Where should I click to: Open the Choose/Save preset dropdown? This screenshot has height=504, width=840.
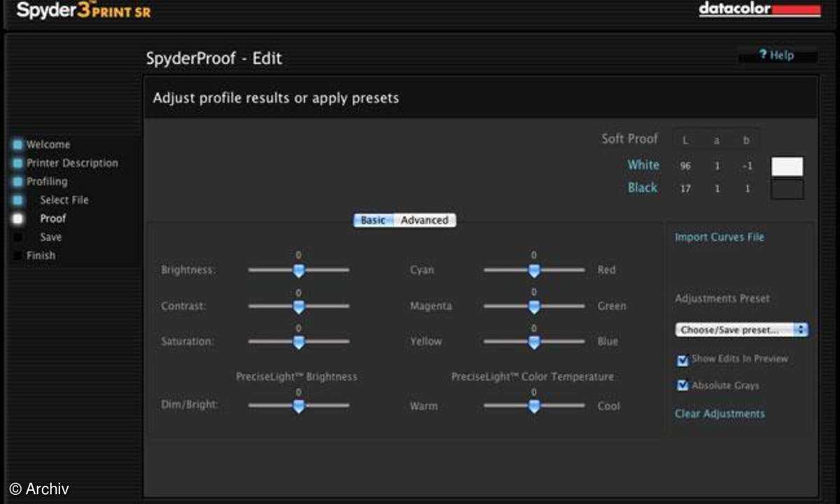[x=741, y=330]
